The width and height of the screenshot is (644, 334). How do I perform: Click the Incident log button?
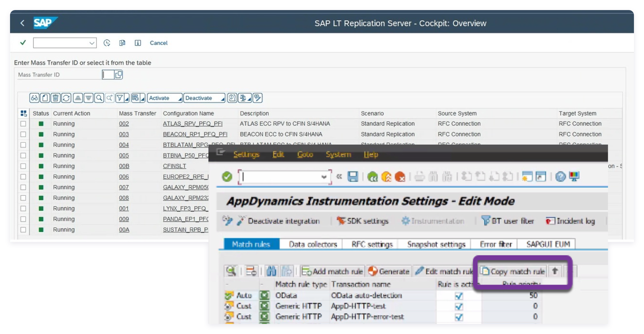click(x=571, y=221)
